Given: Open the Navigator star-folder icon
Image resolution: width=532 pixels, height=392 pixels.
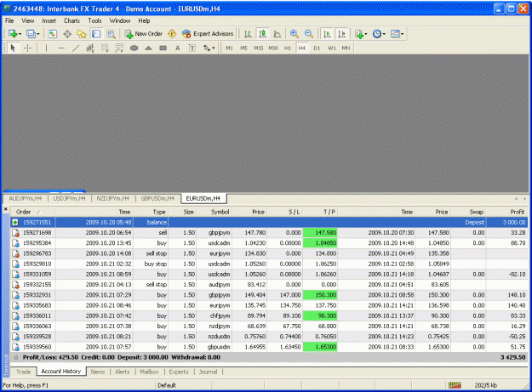Looking at the screenshot, I should [x=82, y=34].
